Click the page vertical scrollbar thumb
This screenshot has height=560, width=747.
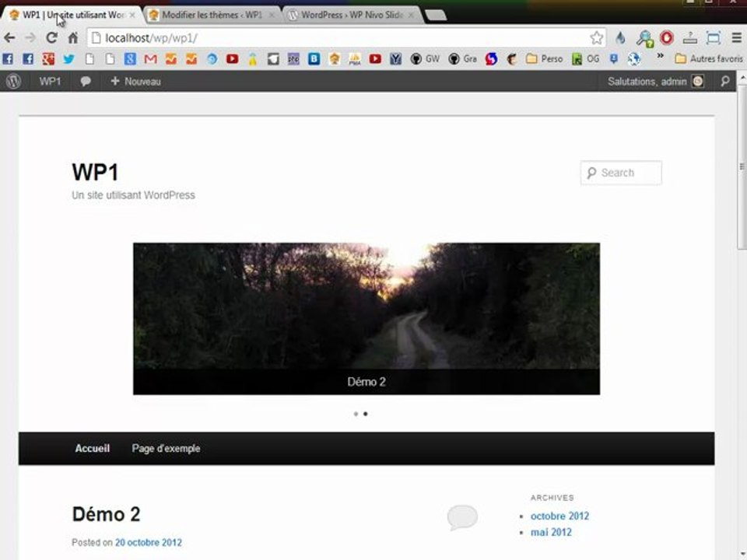(742, 166)
